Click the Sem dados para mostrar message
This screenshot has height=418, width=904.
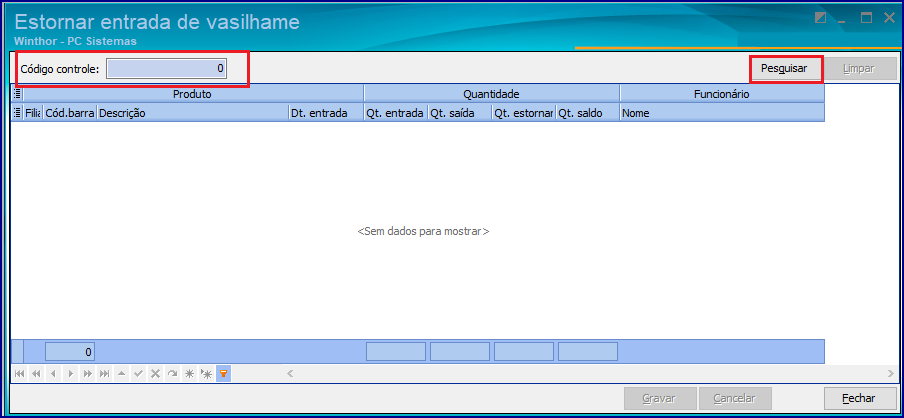point(423,232)
